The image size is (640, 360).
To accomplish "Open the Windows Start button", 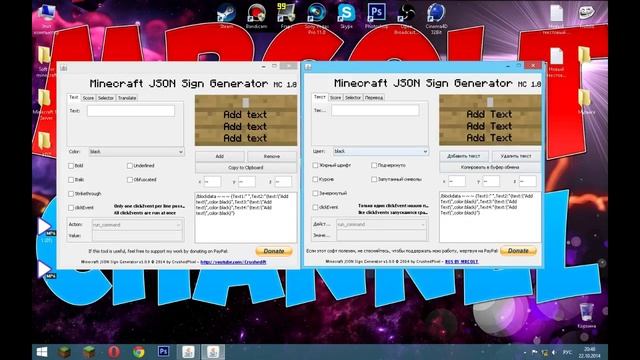I will 42,352.
